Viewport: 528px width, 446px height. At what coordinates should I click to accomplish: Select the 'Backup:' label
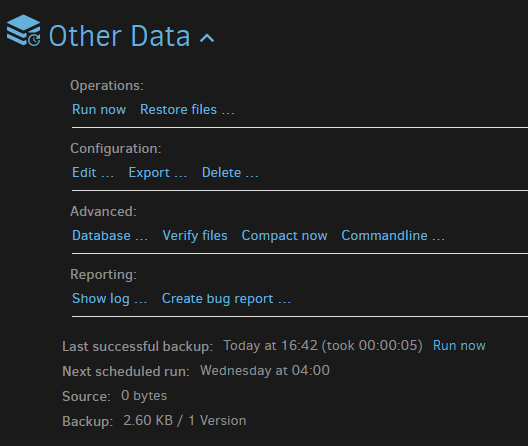pyautogui.click(x=88, y=421)
